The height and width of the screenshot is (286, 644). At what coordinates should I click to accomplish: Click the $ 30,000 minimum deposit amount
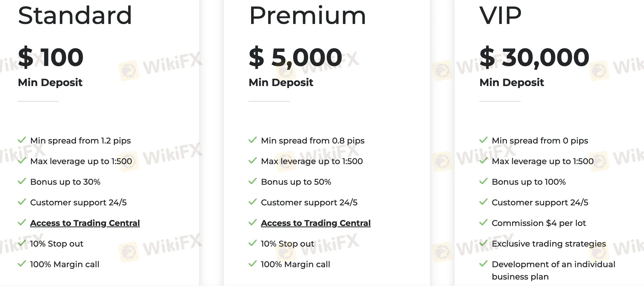[x=534, y=57]
